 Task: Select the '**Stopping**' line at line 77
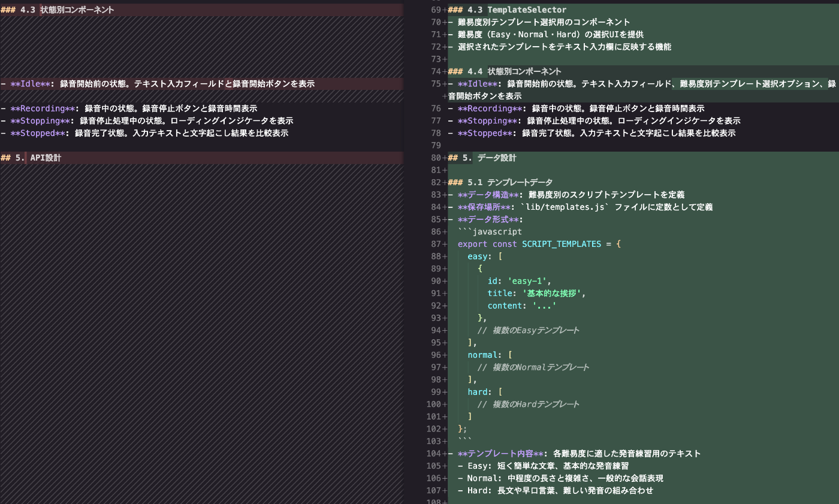pyautogui.click(x=594, y=120)
